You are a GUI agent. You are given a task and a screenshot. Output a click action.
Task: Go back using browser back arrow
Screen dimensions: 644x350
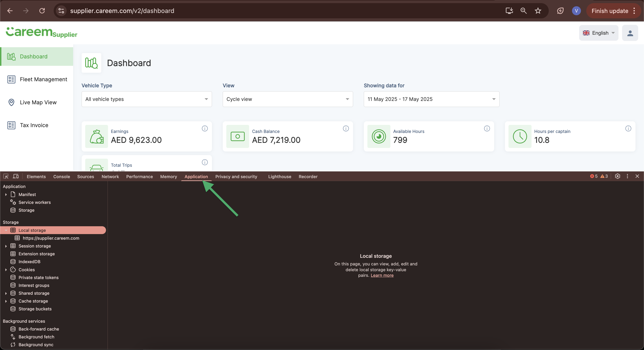tap(10, 11)
